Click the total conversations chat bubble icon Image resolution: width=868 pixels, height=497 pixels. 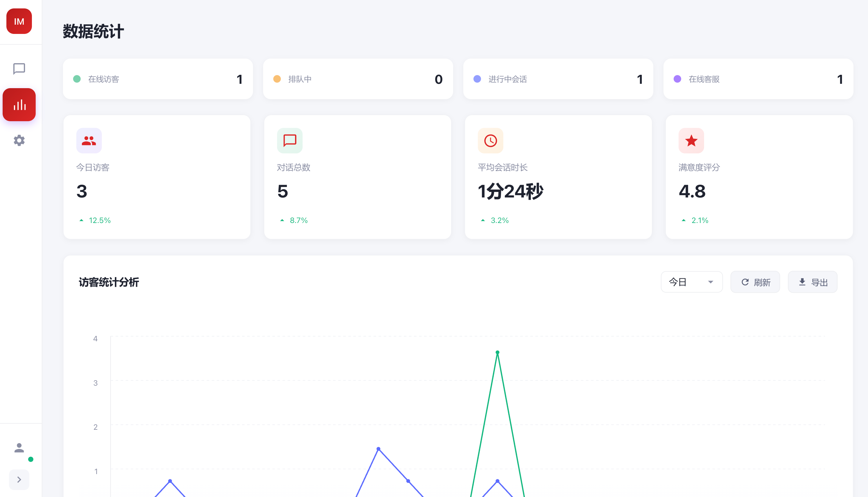point(290,141)
